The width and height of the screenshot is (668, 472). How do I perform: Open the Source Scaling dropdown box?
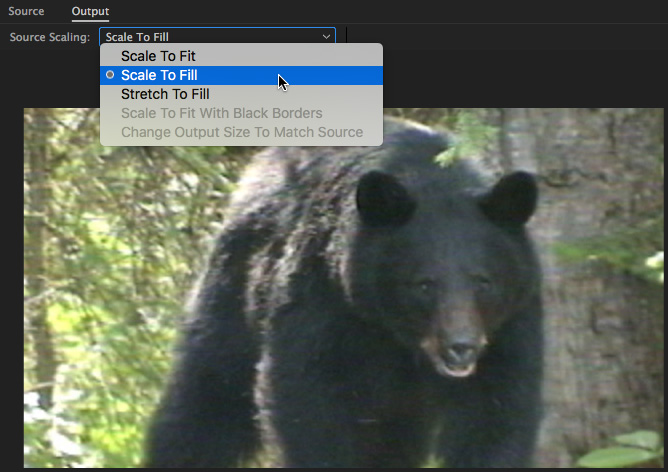(x=217, y=37)
